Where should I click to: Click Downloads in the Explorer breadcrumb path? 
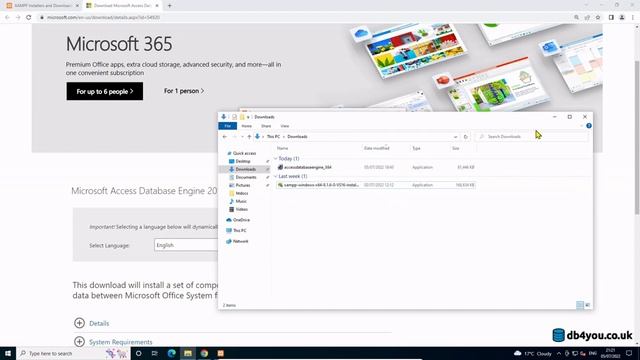pyautogui.click(x=297, y=137)
